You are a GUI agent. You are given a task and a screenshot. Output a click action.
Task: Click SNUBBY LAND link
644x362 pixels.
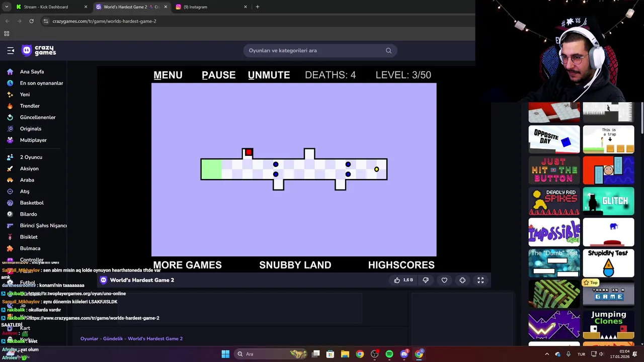(x=295, y=265)
